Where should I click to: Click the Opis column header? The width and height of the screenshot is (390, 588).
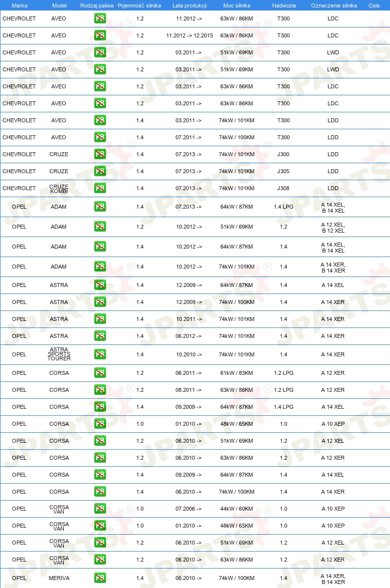[x=374, y=5]
